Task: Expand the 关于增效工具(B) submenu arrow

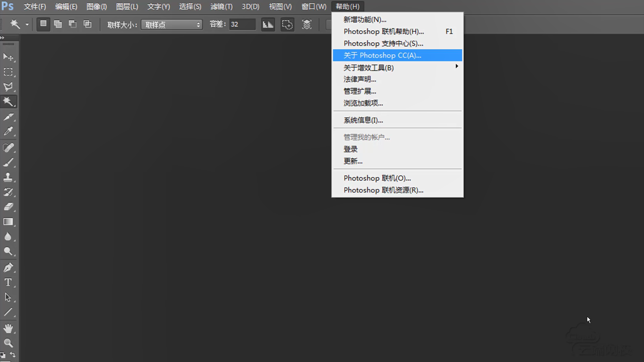Action: (x=457, y=66)
